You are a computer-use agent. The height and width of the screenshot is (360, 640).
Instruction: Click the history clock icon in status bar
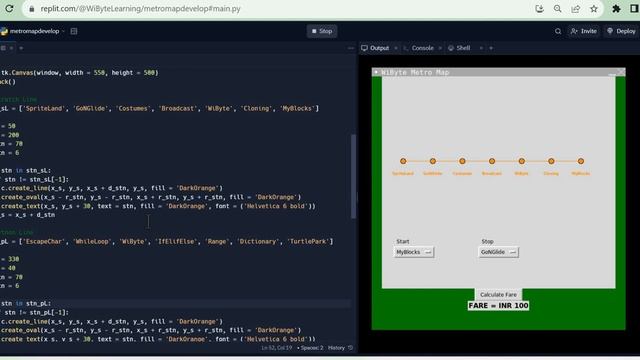350,348
